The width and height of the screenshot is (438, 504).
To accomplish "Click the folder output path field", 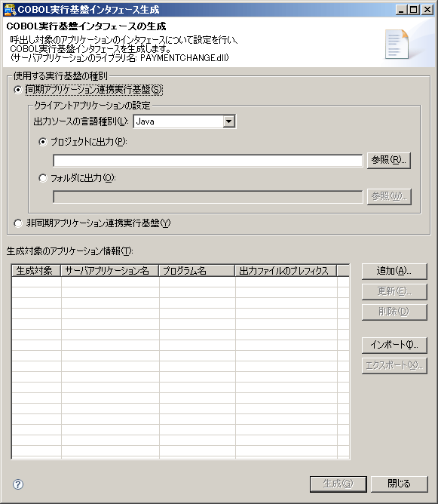I will (208, 197).
